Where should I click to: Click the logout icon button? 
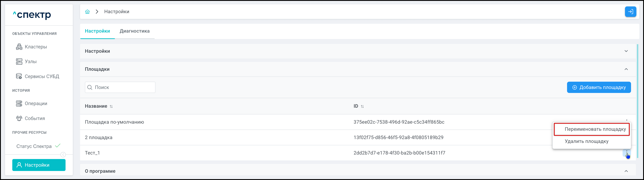[630, 12]
